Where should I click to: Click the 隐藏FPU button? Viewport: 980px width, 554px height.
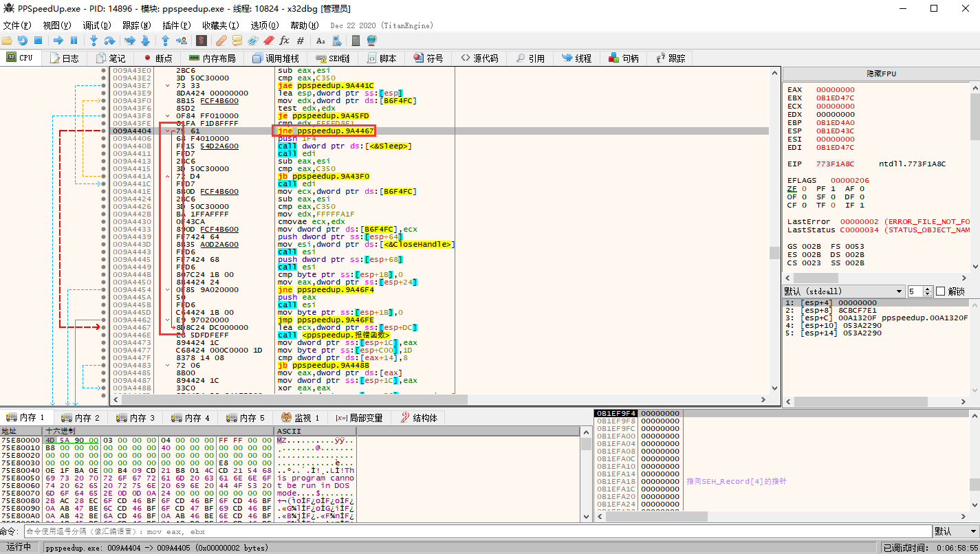pyautogui.click(x=880, y=74)
